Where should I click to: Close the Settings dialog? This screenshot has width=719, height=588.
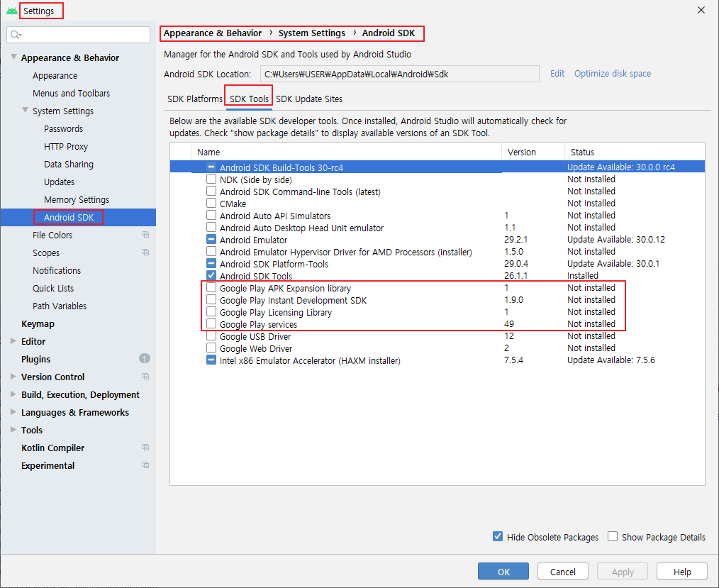pyautogui.click(x=701, y=10)
